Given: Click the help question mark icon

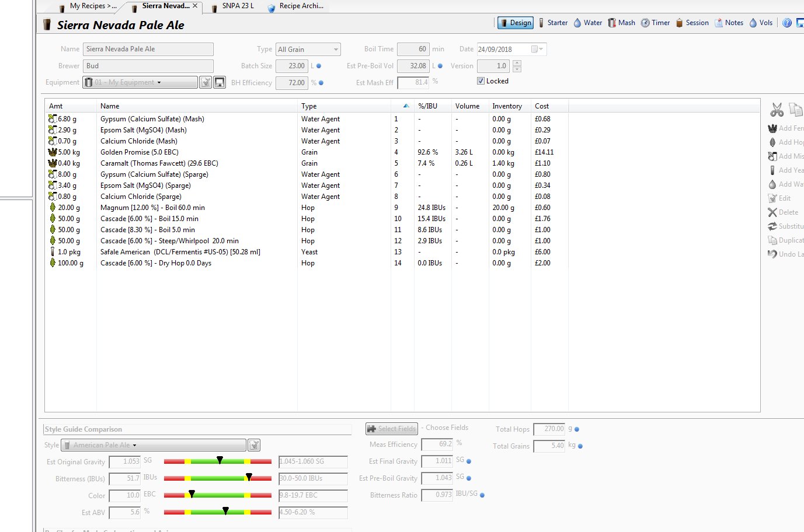Looking at the screenshot, I should coord(787,23).
